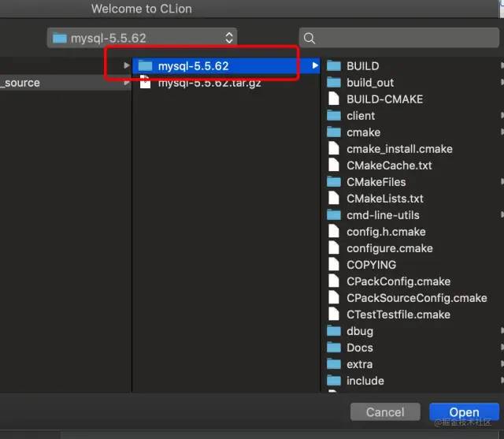Click the cmake folder icon
Image resolution: width=504 pixels, height=439 pixels.
[334, 132]
